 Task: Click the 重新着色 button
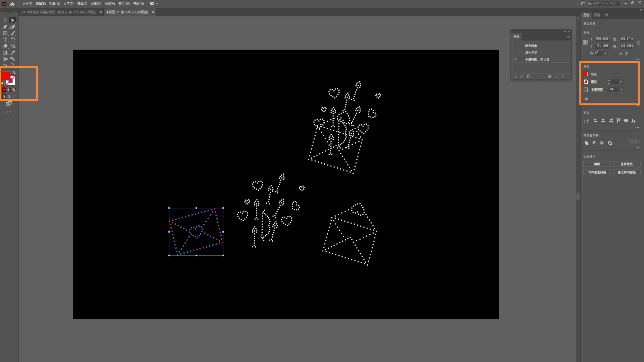point(627,164)
